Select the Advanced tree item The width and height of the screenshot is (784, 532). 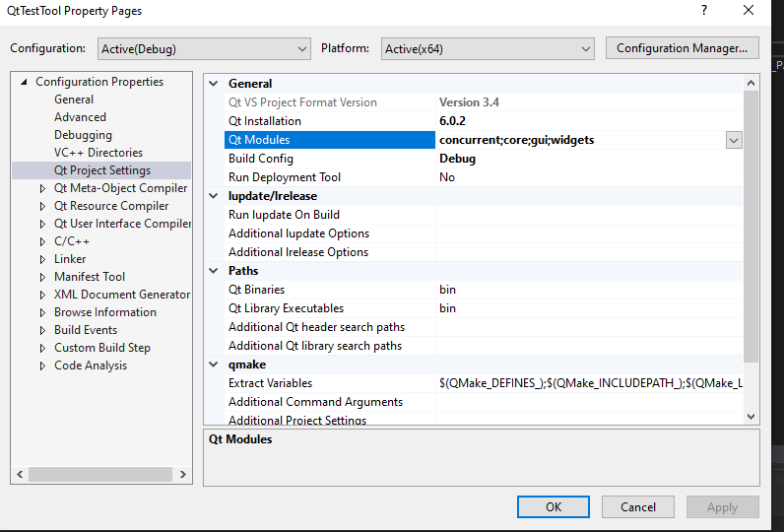tap(80, 117)
